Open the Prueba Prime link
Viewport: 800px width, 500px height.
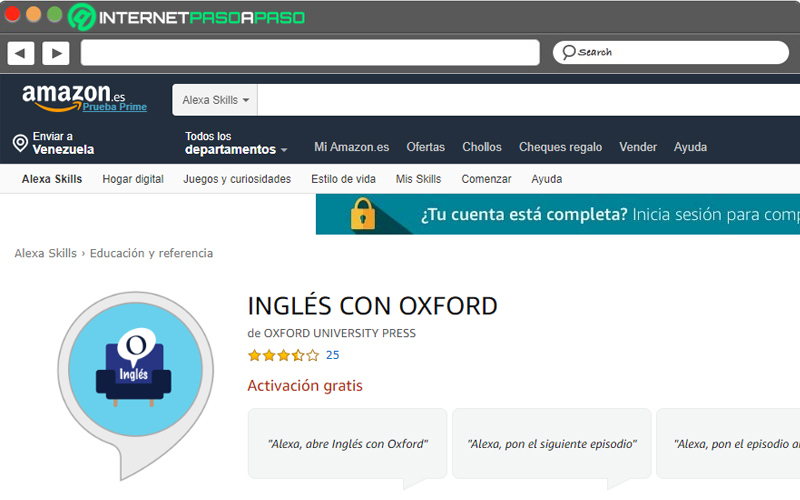[115, 107]
